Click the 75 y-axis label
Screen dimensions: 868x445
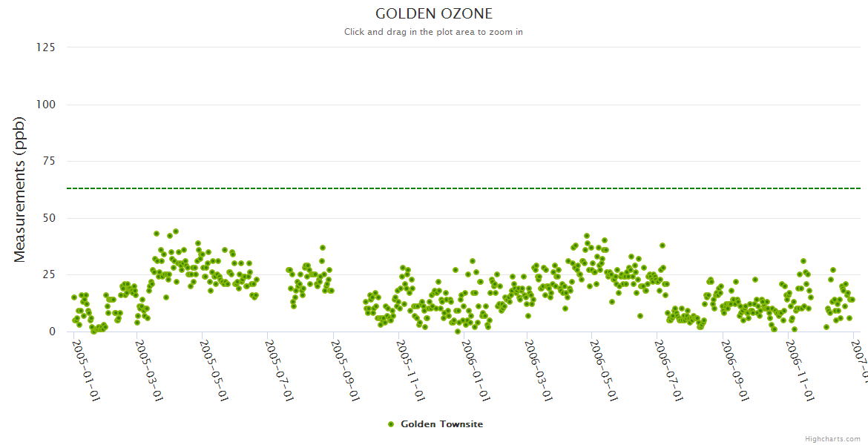[x=48, y=162]
